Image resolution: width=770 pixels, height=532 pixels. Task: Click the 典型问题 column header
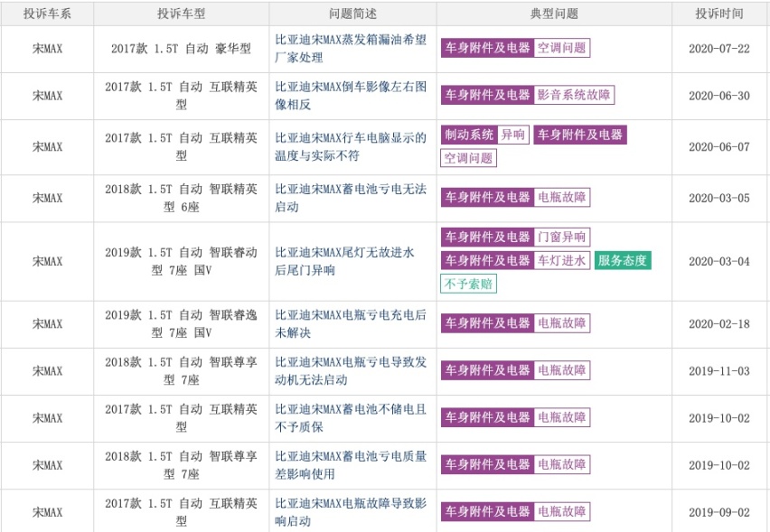coord(554,14)
